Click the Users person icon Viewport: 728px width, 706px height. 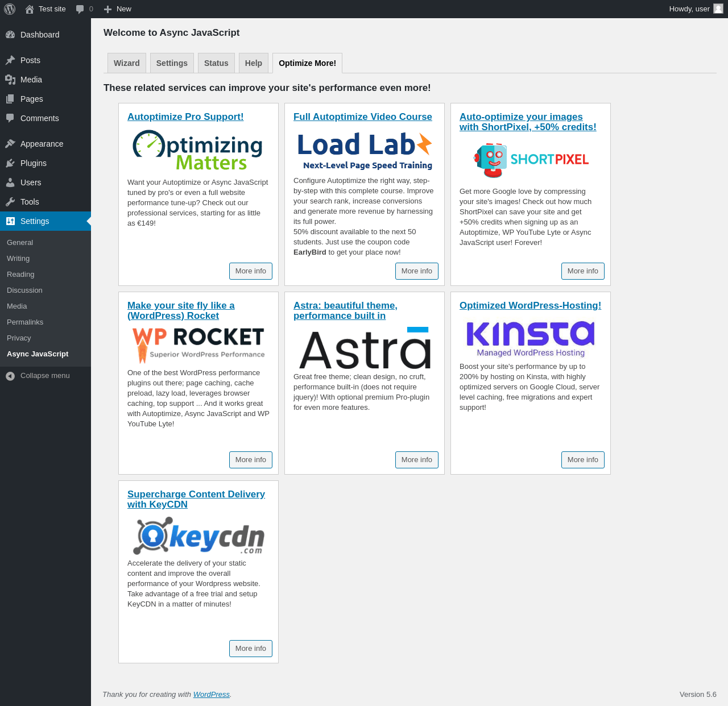[x=10, y=182]
